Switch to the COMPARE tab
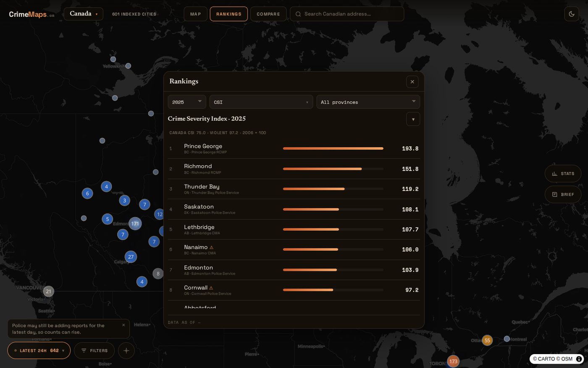Viewport: 588px width, 368px height. (268, 14)
